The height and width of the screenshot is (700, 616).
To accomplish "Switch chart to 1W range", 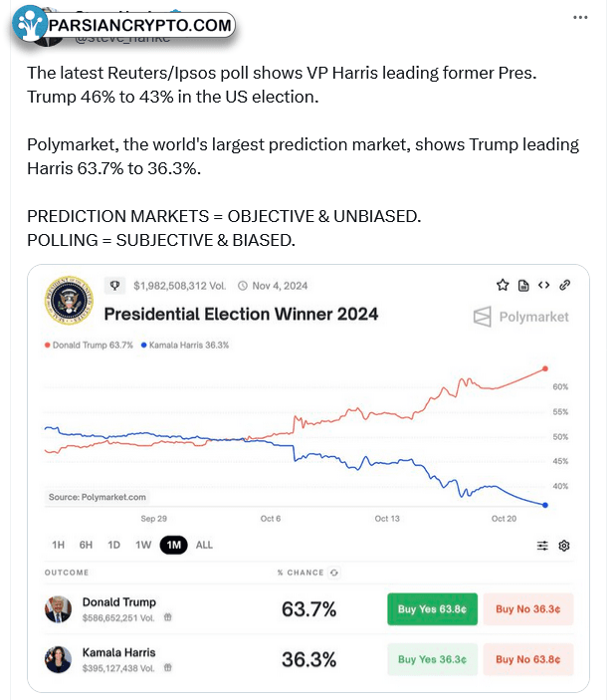I will [x=143, y=545].
